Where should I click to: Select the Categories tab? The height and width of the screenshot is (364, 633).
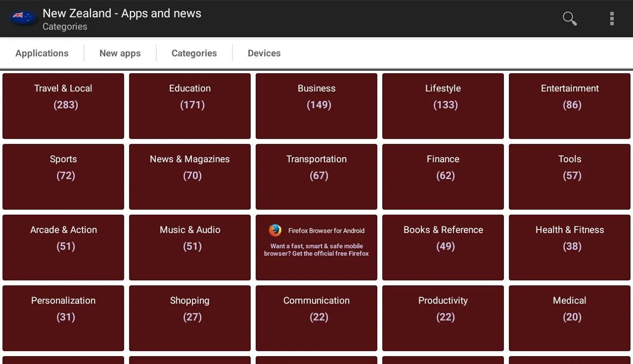(x=194, y=53)
